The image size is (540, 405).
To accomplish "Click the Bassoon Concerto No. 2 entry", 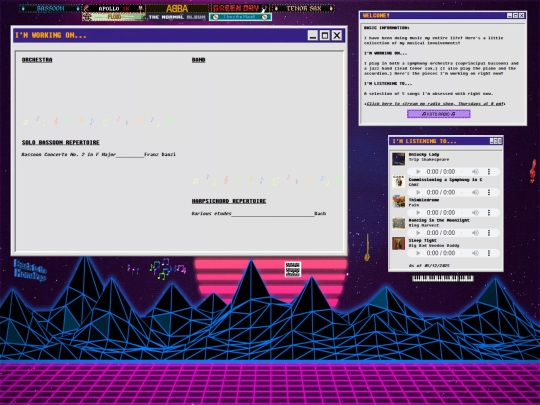I will (x=98, y=155).
